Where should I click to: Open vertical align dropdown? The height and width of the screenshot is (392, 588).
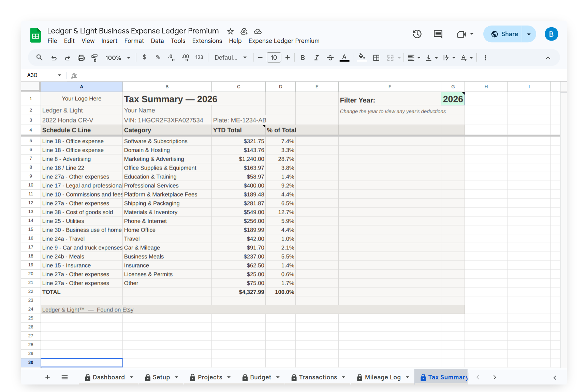tap(432, 58)
